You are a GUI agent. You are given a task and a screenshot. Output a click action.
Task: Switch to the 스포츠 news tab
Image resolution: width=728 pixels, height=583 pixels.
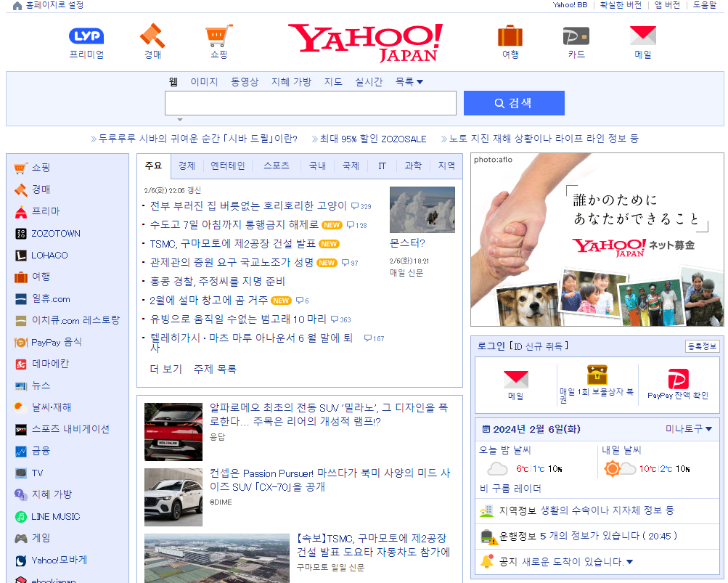[x=277, y=166]
